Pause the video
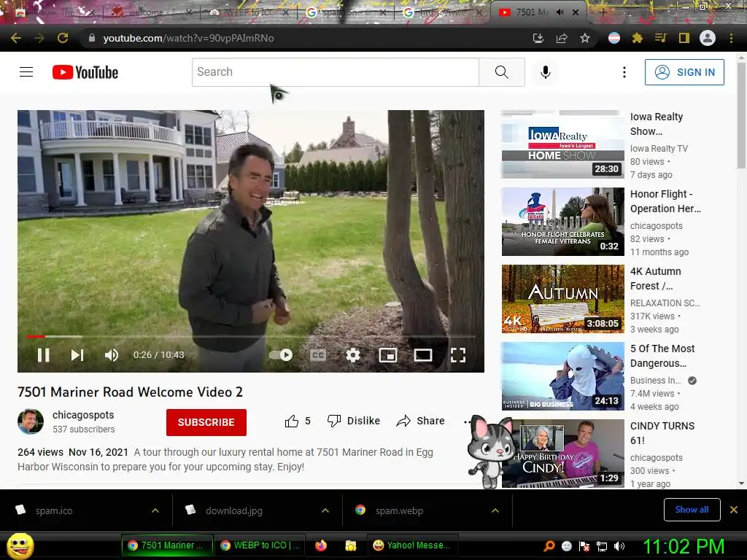The height and width of the screenshot is (560, 747). 43,355
